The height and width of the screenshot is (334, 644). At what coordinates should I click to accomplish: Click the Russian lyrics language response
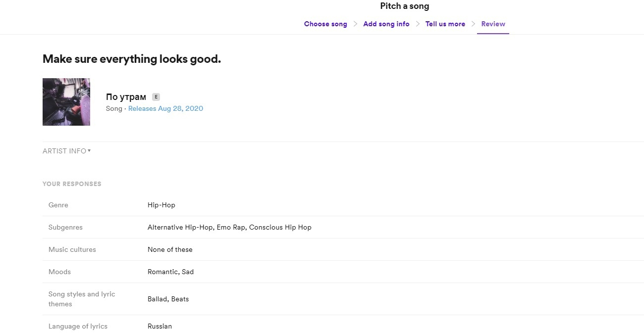160,326
